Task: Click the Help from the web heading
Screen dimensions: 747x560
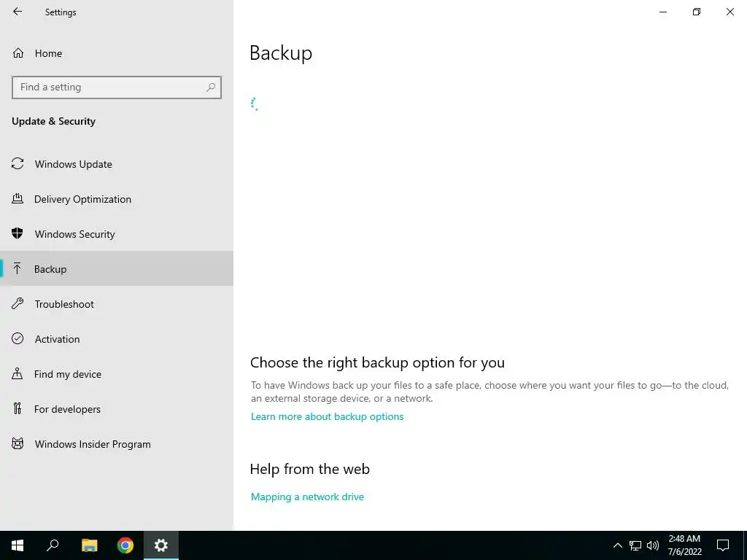Action: click(x=309, y=469)
